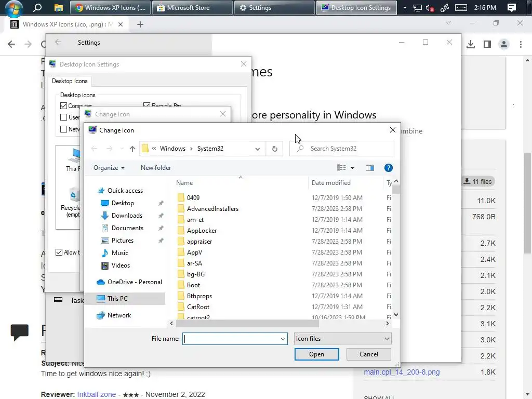Toggle Allow themes to change icons checkbox

tap(59, 252)
